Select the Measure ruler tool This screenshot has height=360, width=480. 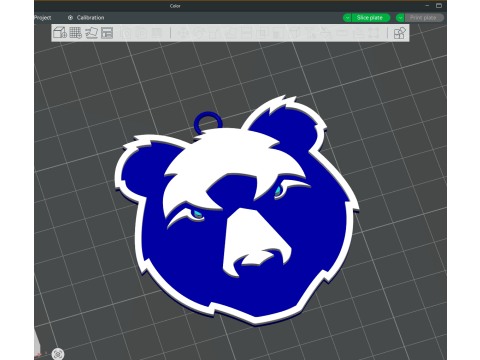coord(342,33)
